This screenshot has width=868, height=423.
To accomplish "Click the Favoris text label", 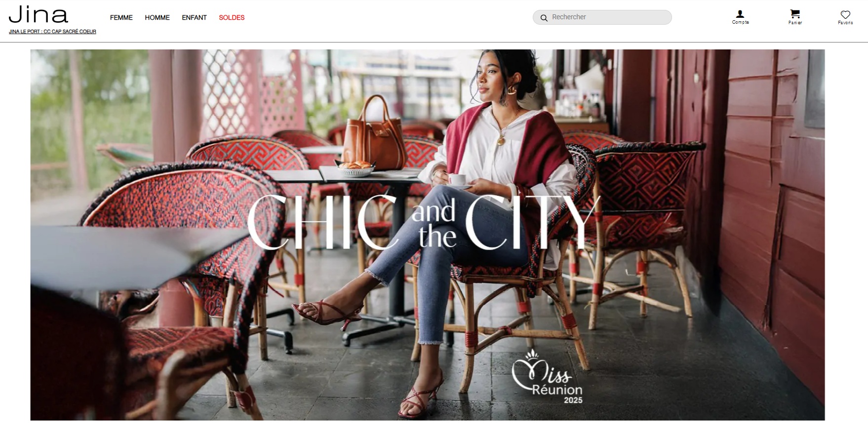I will point(845,23).
